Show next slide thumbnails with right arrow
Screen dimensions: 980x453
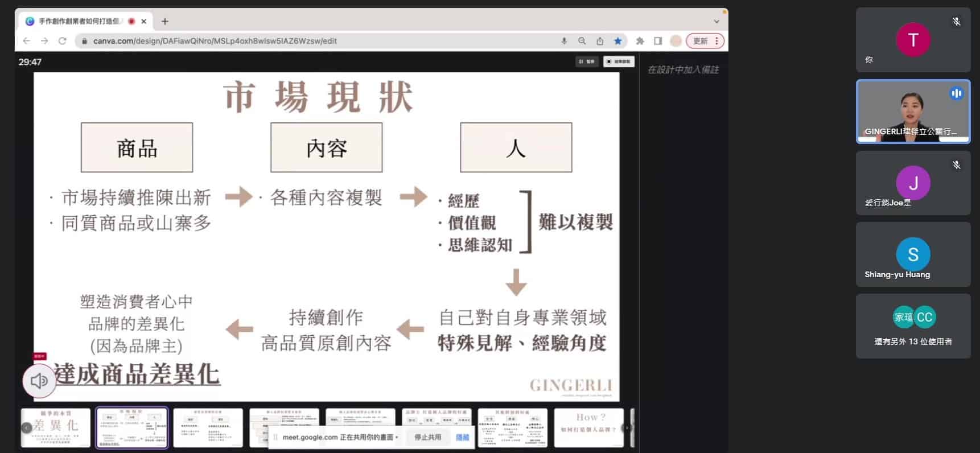[628, 428]
